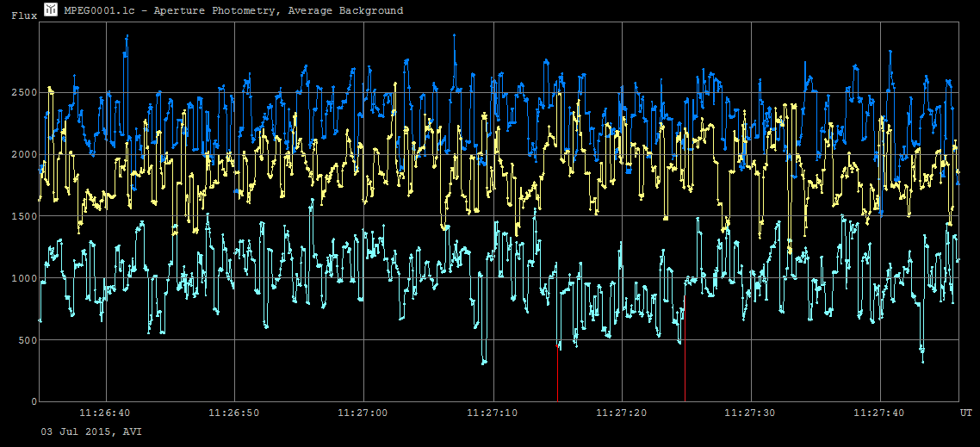980x447 pixels.
Task: Click the 11:26:40 time label
Action: click(x=106, y=413)
